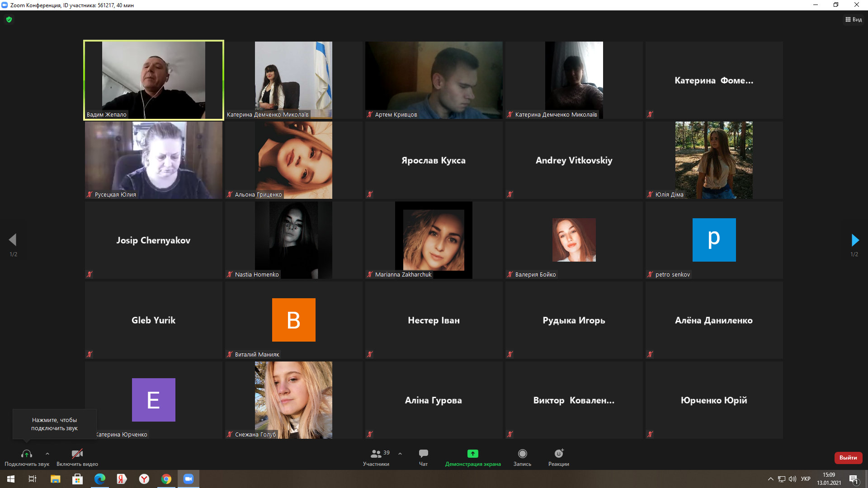Screen dimensions: 868x488
Task: Click the Record icon in toolbar
Action: (x=522, y=453)
